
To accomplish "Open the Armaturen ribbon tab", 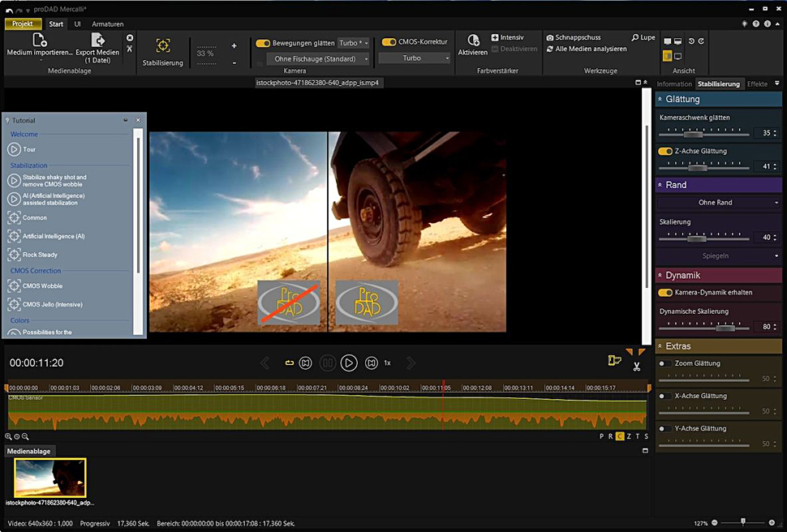I will (108, 24).
